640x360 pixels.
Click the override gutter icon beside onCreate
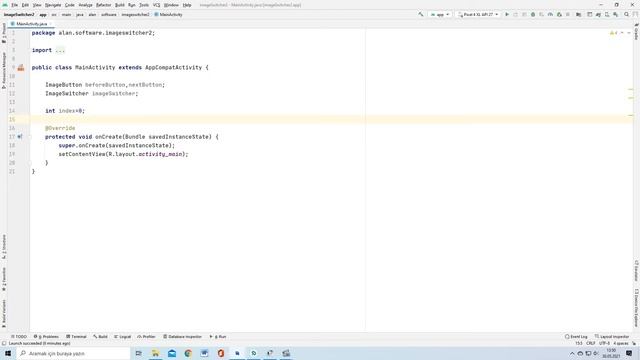coord(20,137)
